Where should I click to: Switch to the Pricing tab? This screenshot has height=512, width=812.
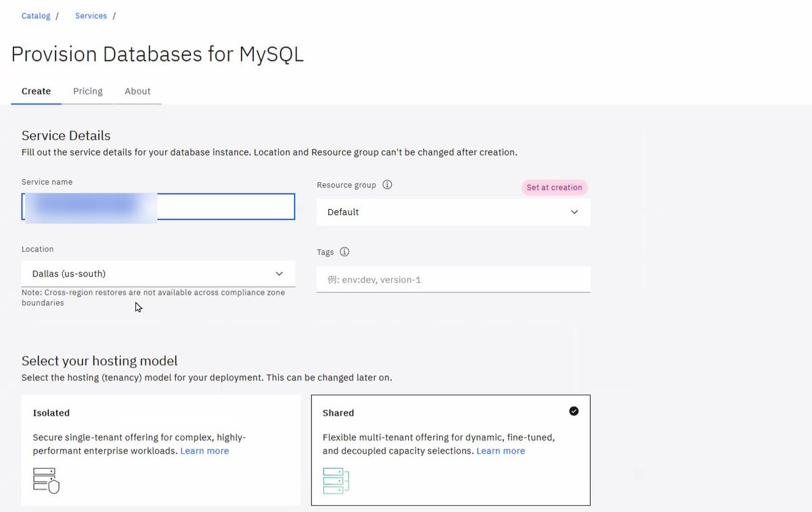coord(88,91)
